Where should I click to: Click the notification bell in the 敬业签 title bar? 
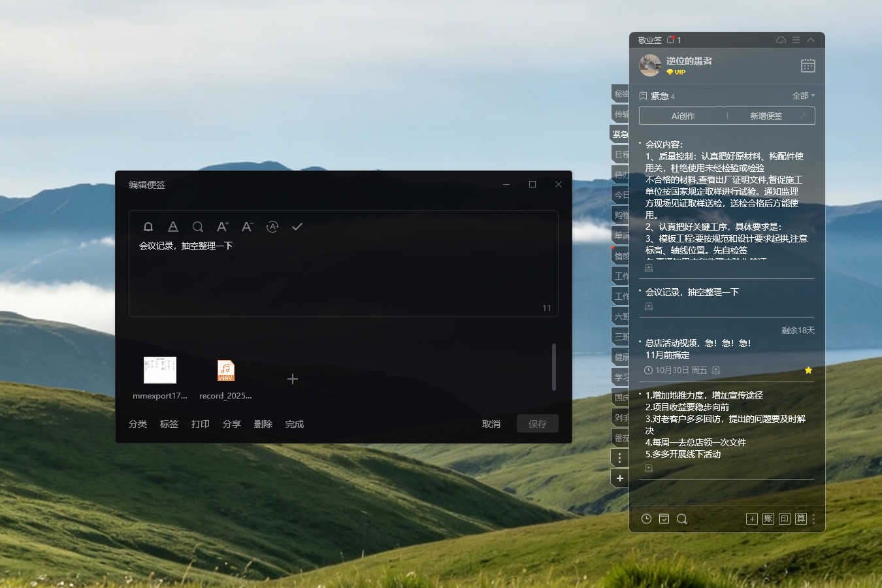[x=670, y=40]
